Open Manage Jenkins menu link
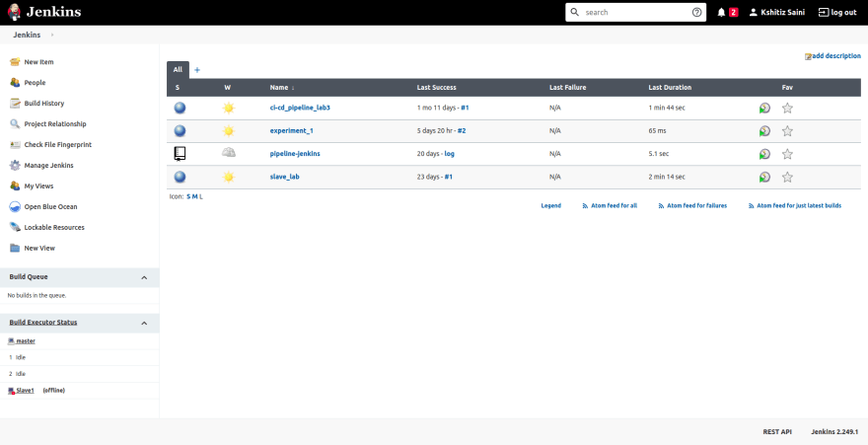The width and height of the screenshot is (868, 445). tap(48, 166)
